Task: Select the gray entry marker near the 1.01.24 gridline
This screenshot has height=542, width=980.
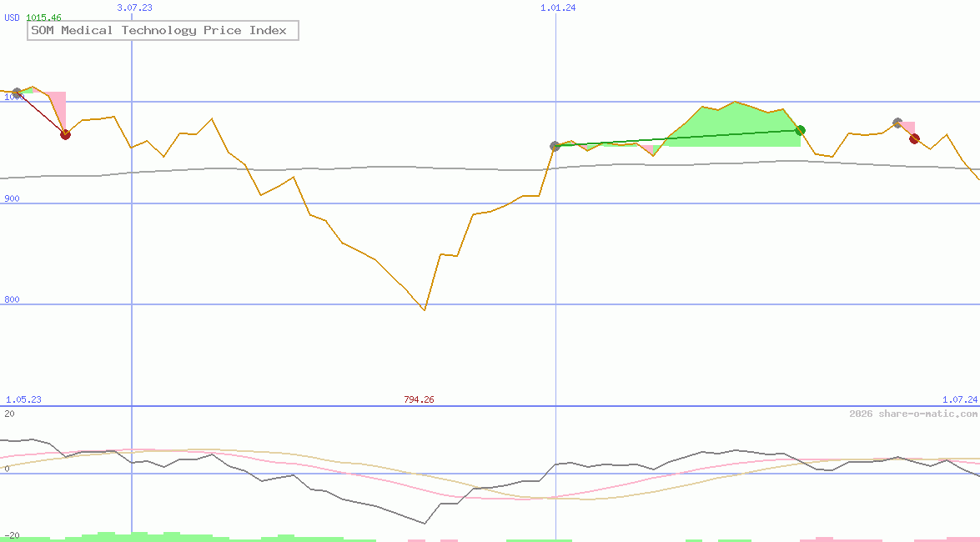Action: point(554,145)
